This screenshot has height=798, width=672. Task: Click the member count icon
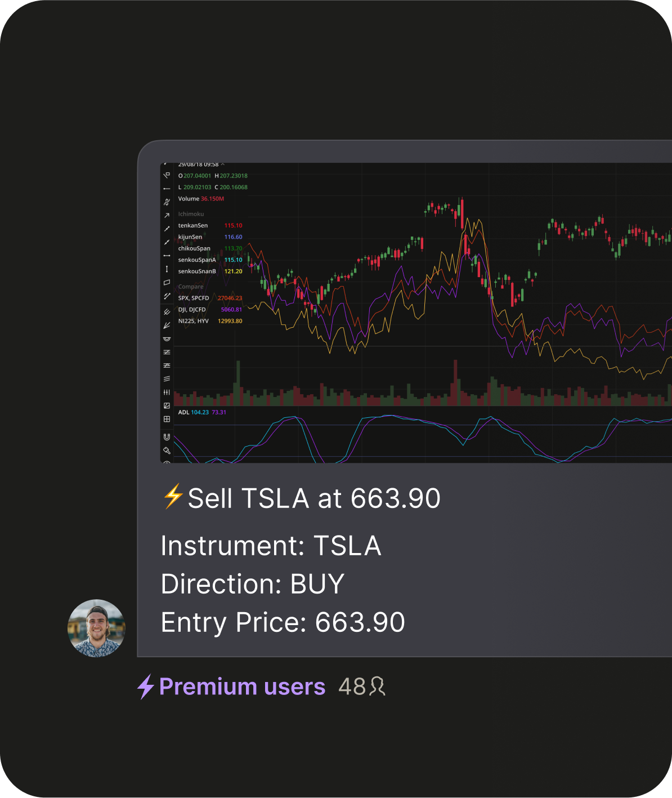377,686
